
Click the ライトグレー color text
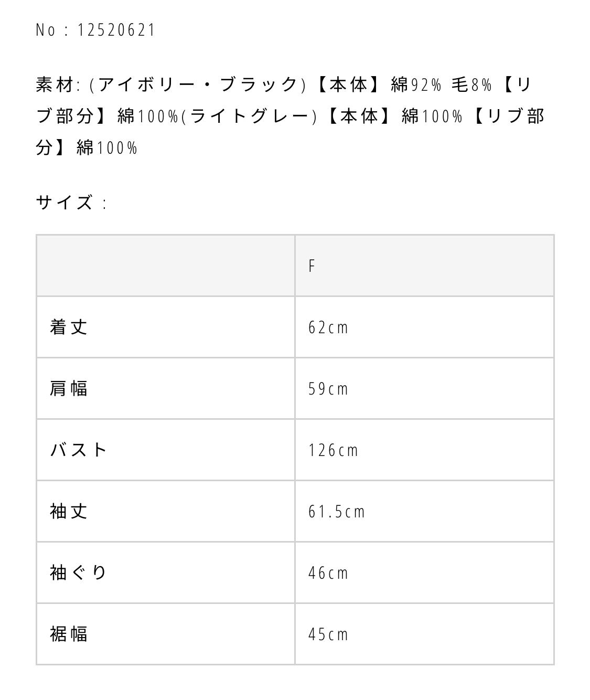(x=250, y=116)
